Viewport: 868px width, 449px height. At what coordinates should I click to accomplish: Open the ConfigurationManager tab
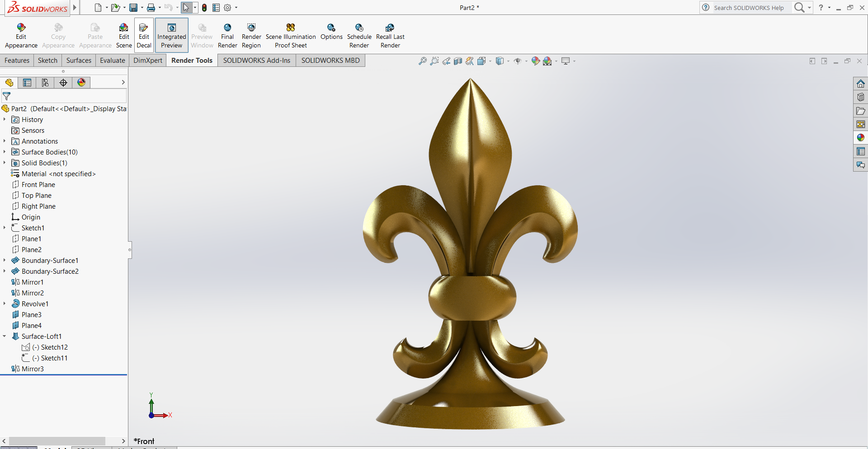45,83
